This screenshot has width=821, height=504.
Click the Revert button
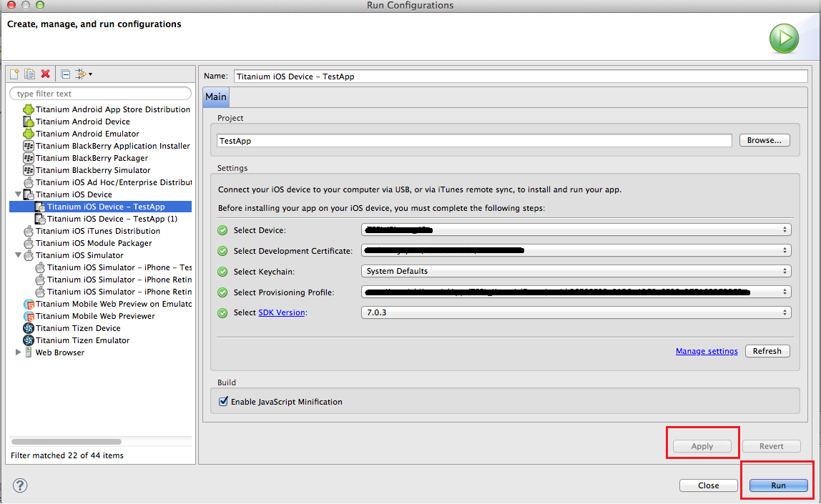coord(771,446)
